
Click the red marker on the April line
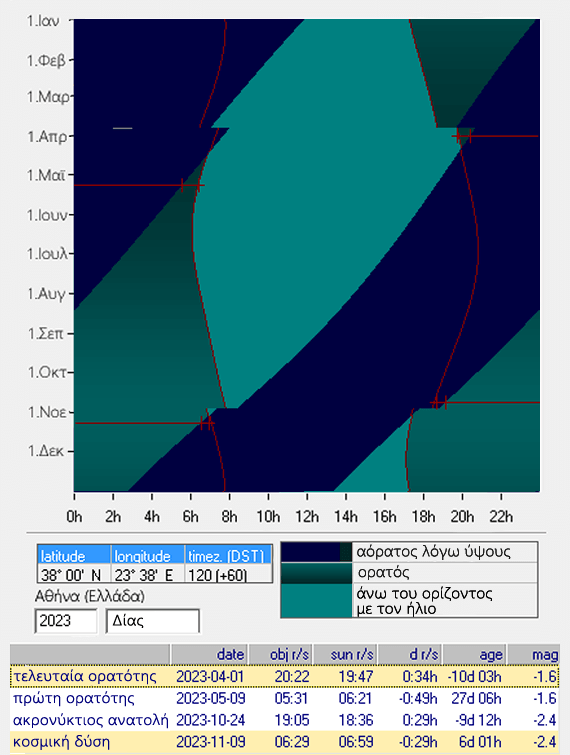462,136
